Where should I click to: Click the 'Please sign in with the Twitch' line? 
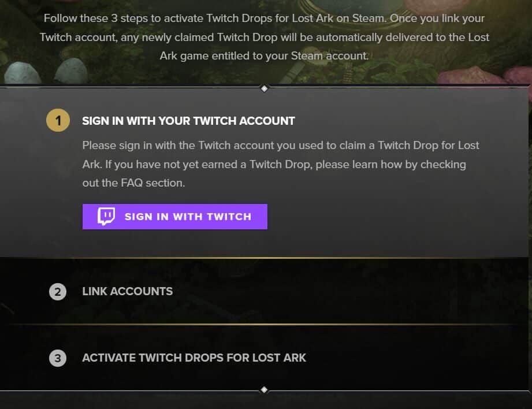click(280, 145)
